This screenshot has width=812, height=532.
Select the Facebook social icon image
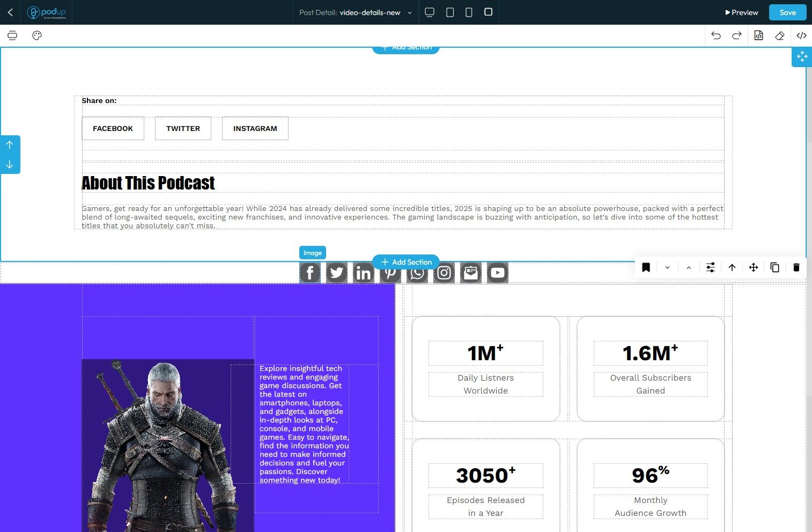click(x=310, y=273)
